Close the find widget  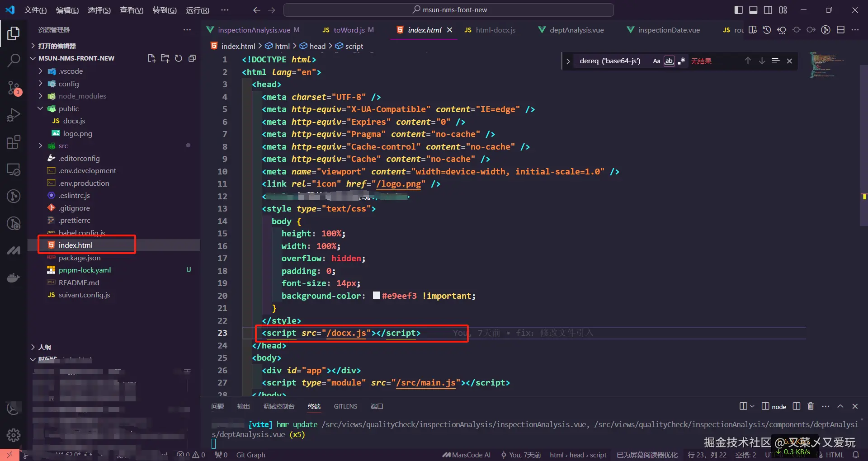tap(789, 61)
